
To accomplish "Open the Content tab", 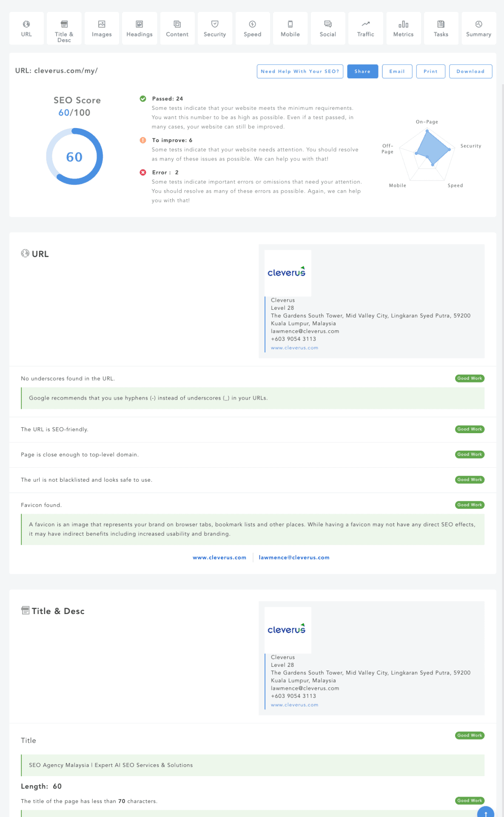I will coord(177,29).
